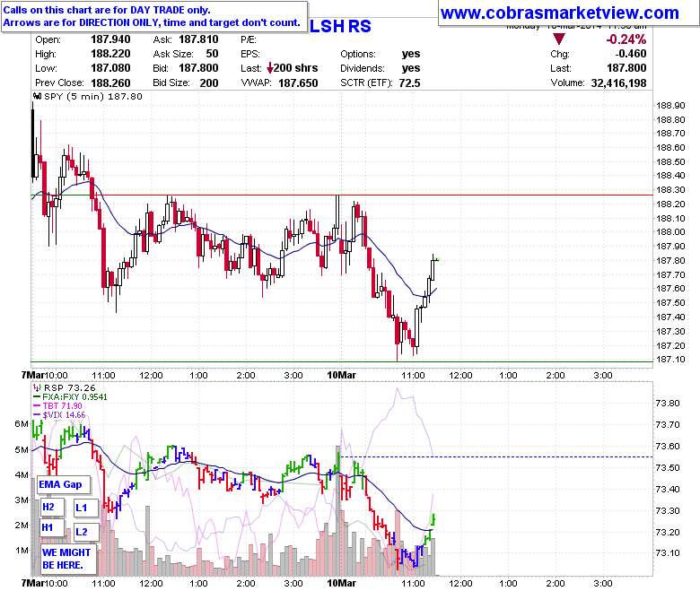Select the TBT 71.90 legend entry
The height and width of the screenshot is (591, 700).
(57, 406)
